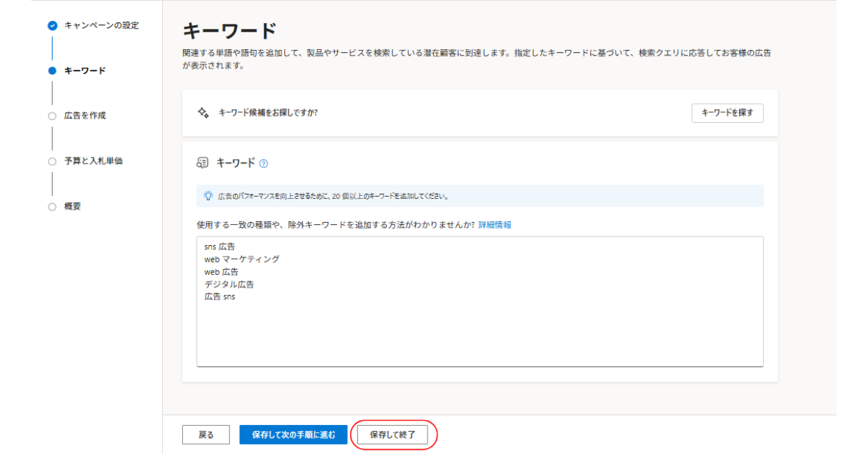The height and width of the screenshot is (454, 868).
Task: Jump to the 広告を作成 step
Action: pos(85,116)
